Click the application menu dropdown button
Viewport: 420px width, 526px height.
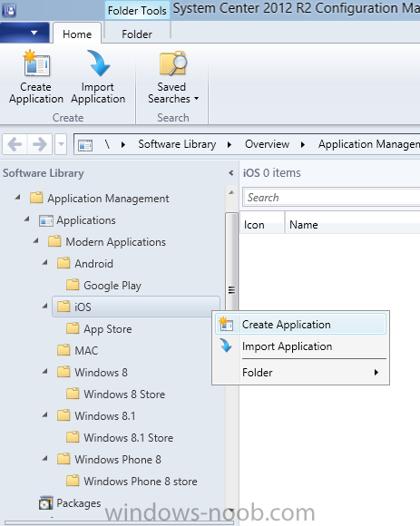tap(24, 33)
